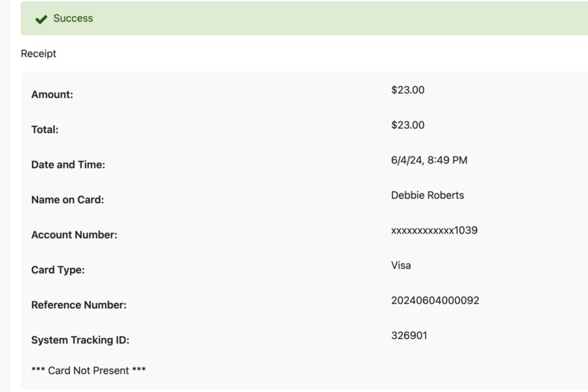This screenshot has height=392, width=588.
Task: Click the $23.00 Total value
Action: 408,125
